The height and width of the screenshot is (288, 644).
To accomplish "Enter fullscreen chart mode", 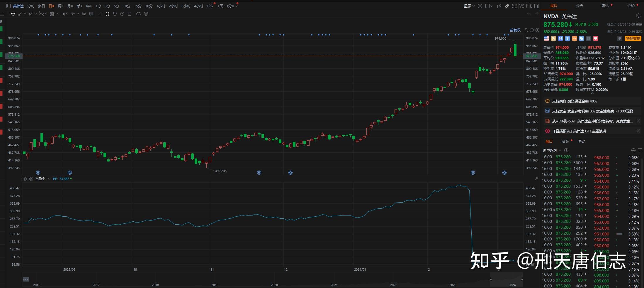I will click(514, 6).
